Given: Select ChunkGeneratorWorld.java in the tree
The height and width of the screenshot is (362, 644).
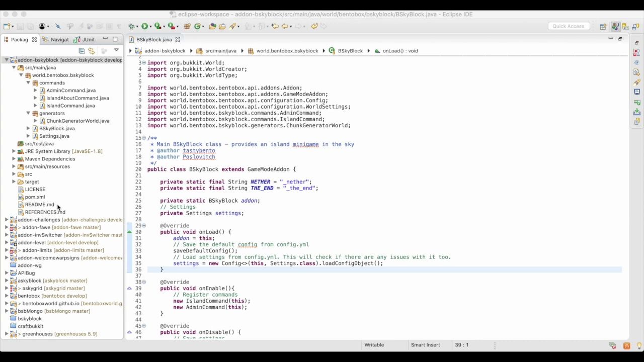Looking at the screenshot, I should coord(77,121).
